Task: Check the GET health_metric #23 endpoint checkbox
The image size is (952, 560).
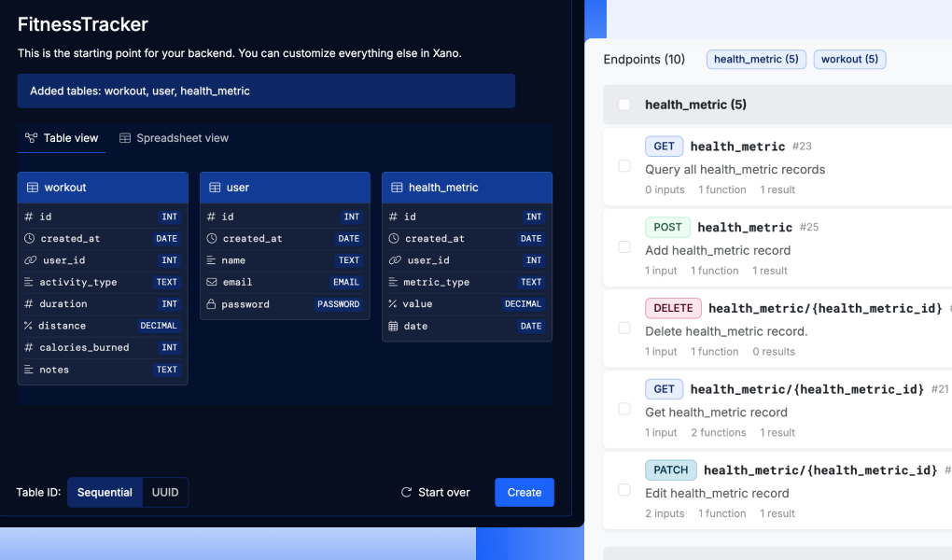Action: point(624,166)
